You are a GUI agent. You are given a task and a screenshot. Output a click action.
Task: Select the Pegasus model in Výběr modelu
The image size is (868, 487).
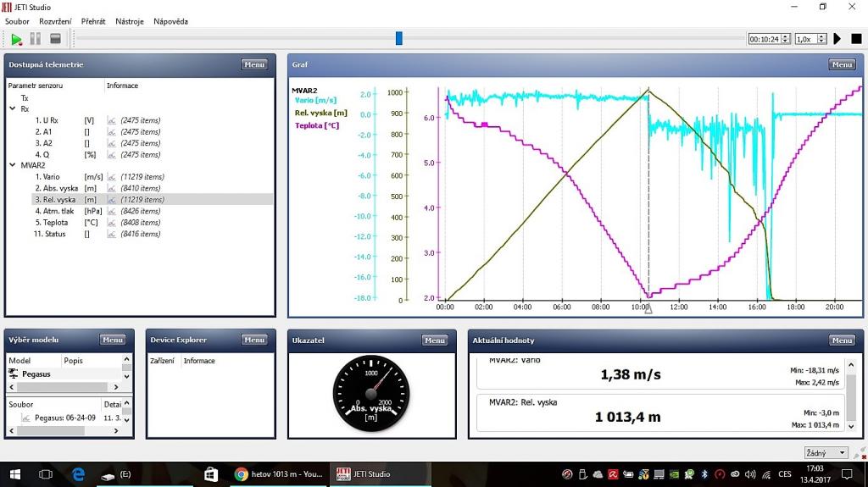(36, 374)
